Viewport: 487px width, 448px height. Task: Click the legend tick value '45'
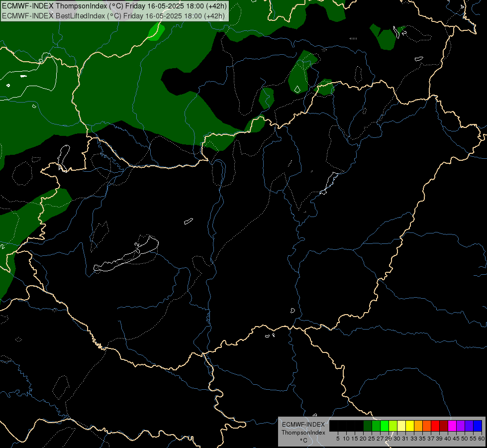[x=456, y=439]
